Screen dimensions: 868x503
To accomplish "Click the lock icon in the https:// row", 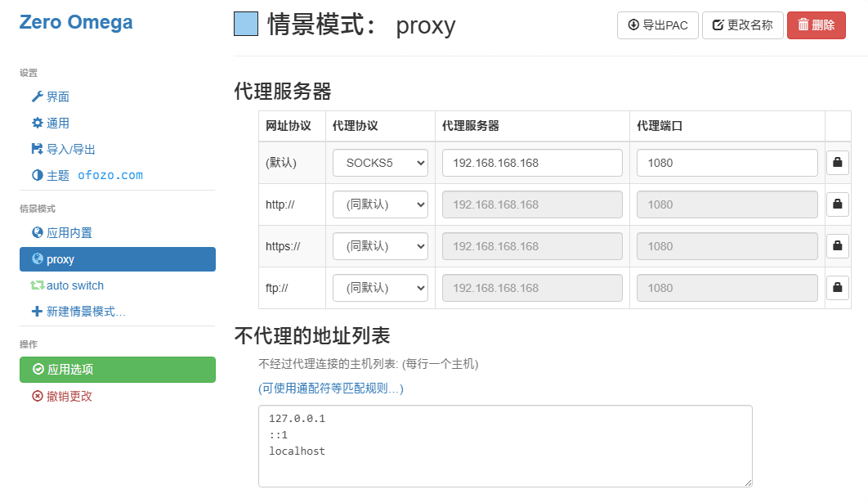I will tap(837, 246).
